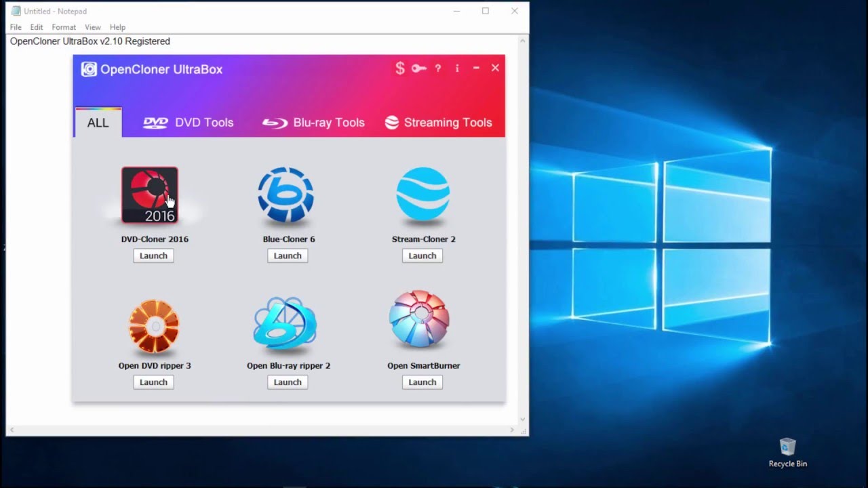Switch to the Streaming Tools tab
This screenshot has height=488, width=868.
point(439,123)
